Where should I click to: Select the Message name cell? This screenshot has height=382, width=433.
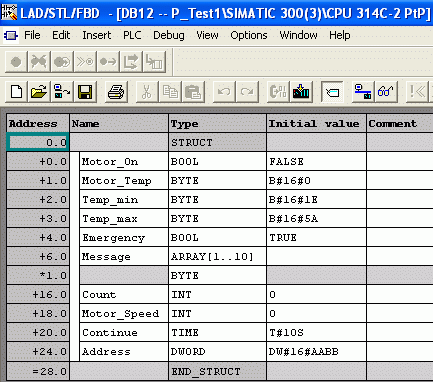[x=124, y=257]
